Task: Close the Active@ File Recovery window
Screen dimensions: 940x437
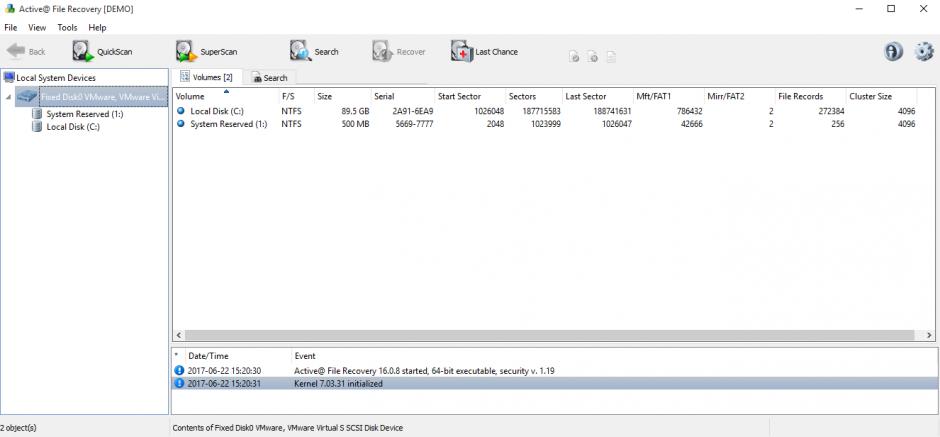Action: [x=924, y=9]
